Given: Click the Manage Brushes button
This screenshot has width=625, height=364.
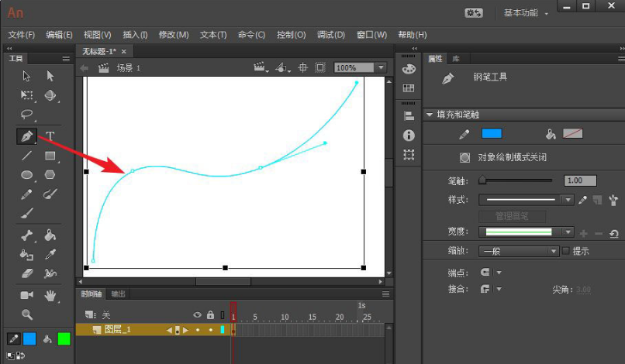Looking at the screenshot, I should pyautogui.click(x=512, y=216).
